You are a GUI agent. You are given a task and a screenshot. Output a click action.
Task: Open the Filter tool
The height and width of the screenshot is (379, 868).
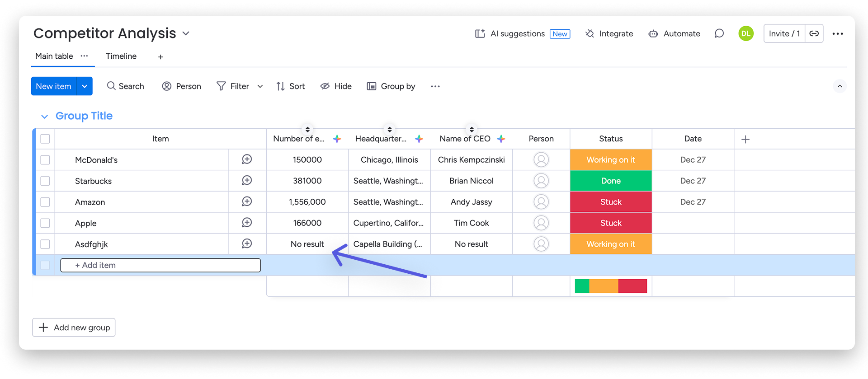[233, 86]
